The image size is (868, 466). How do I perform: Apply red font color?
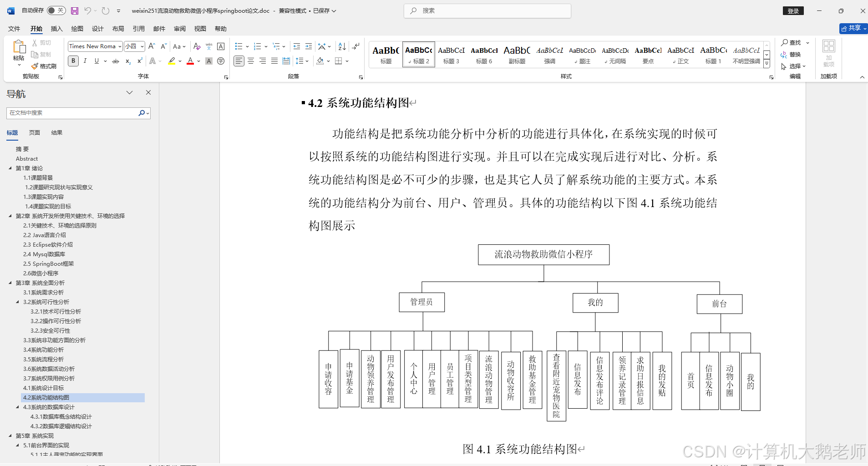(190, 61)
